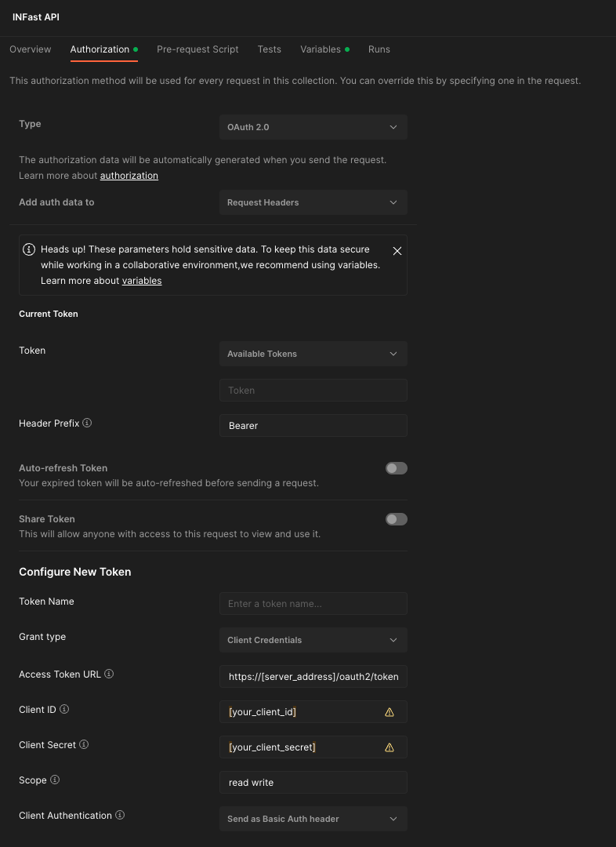Click the Token input field
Viewport: 616px width, 847px height.
click(x=313, y=390)
